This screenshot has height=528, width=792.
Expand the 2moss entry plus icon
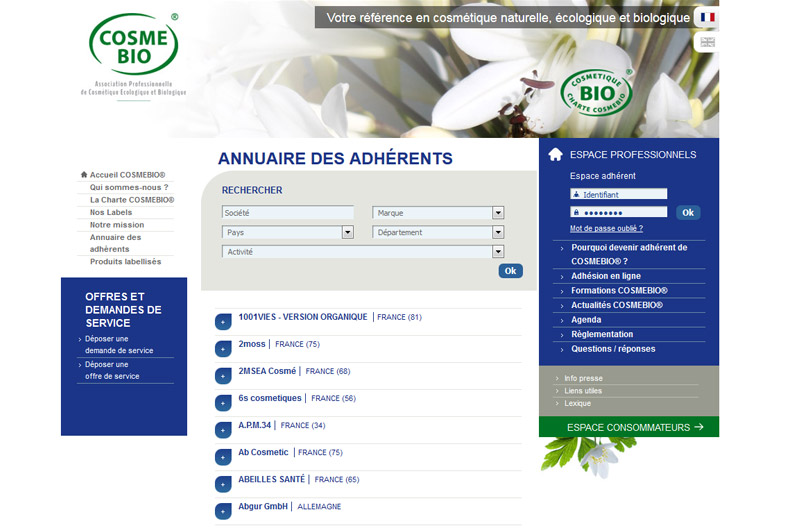[x=223, y=349]
